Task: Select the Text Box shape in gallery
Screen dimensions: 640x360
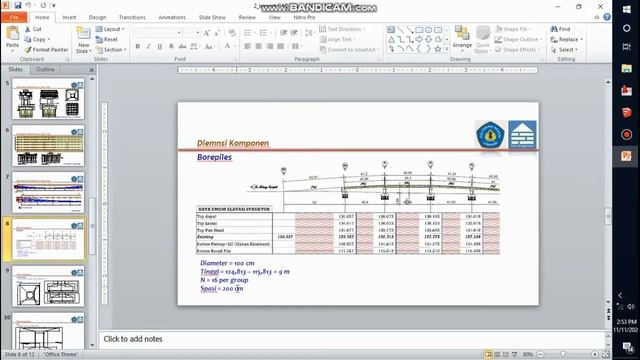Action: (x=391, y=30)
